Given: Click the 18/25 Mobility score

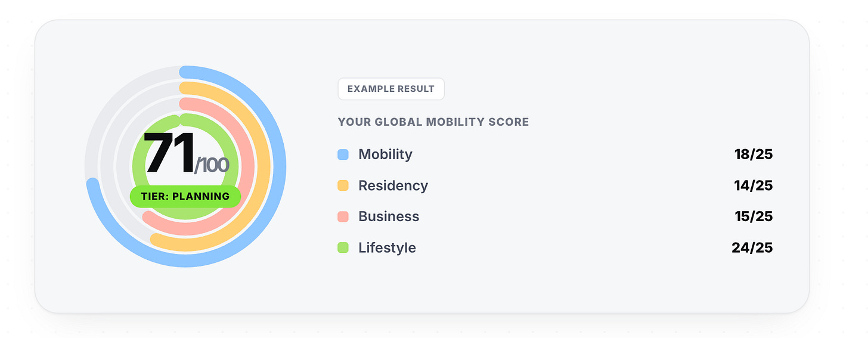Looking at the screenshot, I should [754, 154].
